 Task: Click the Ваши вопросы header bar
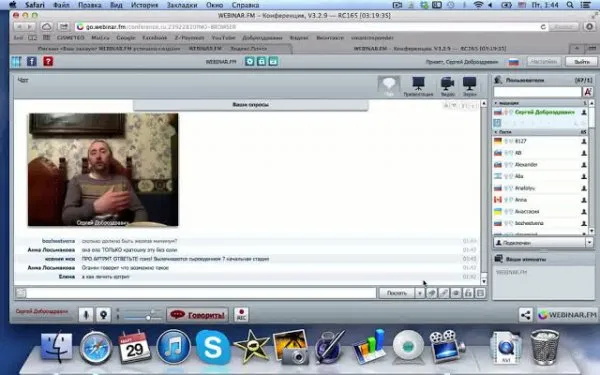(x=251, y=105)
